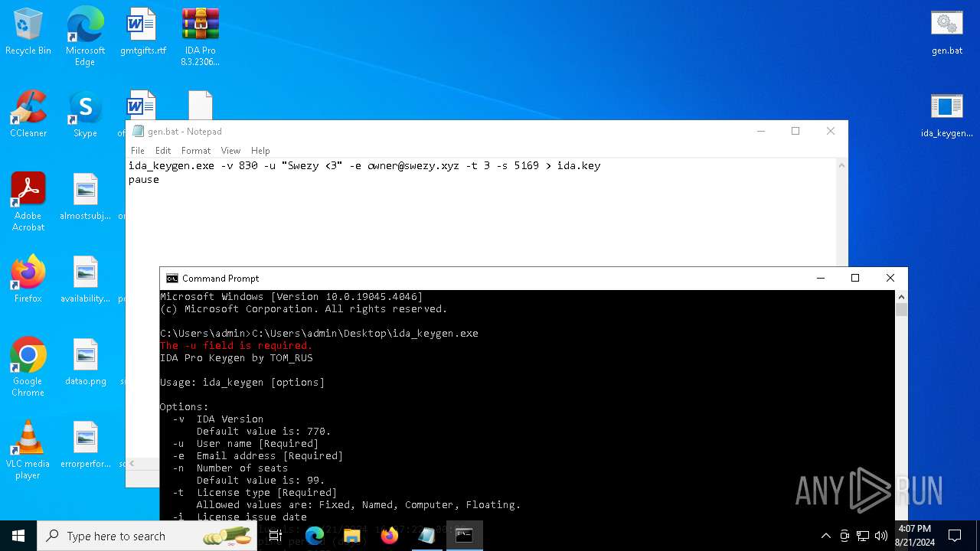980x551 pixels.
Task: Open Notepad's Format menu
Action: click(196, 151)
